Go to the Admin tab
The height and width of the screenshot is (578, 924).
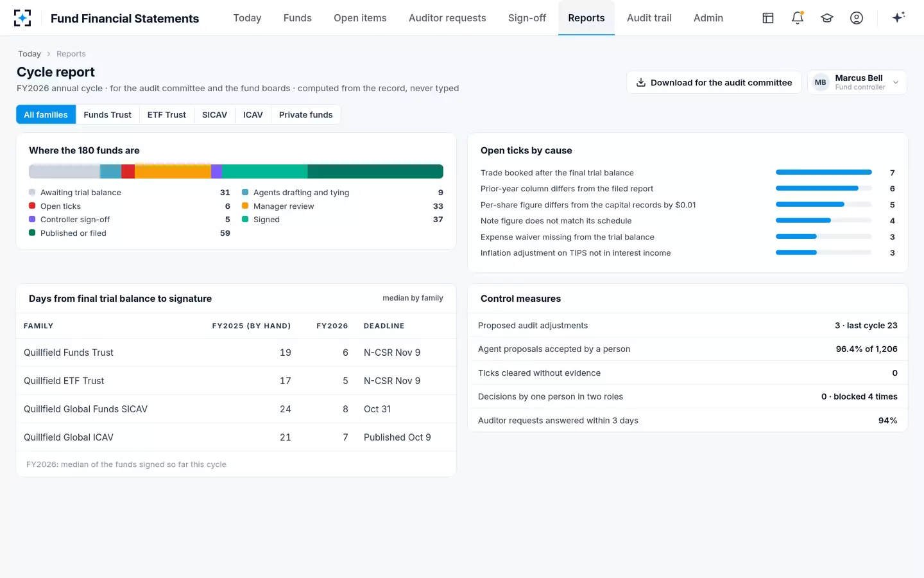(x=708, y=18)
